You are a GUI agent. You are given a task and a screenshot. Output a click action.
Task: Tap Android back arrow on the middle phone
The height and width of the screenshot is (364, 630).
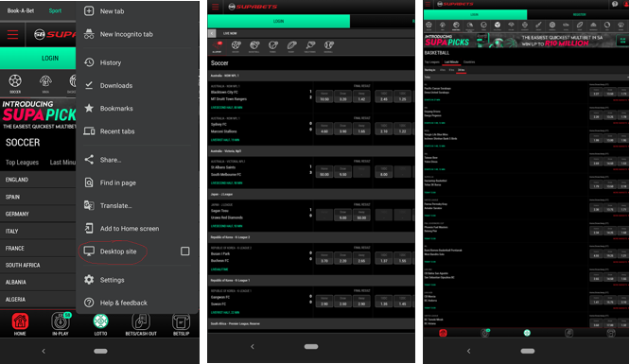[253, 346]
